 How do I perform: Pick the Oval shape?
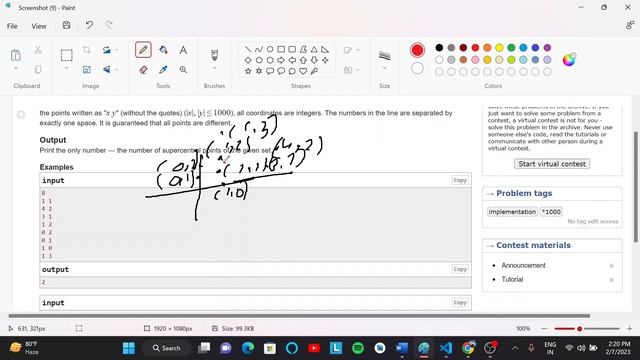click(x=270, y=49)
